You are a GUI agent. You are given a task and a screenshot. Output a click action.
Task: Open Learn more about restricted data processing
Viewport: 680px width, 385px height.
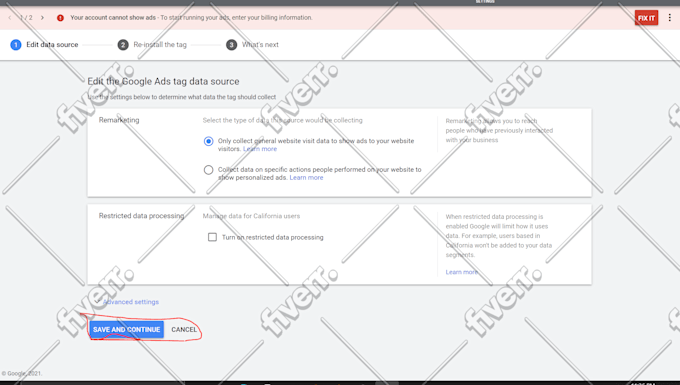point(461,272)
